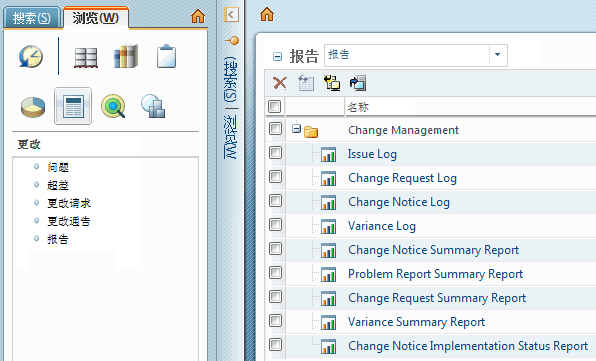Click chart icon beside Change Request Summary Report
The image size is (596, 361).
click(328, 298)
